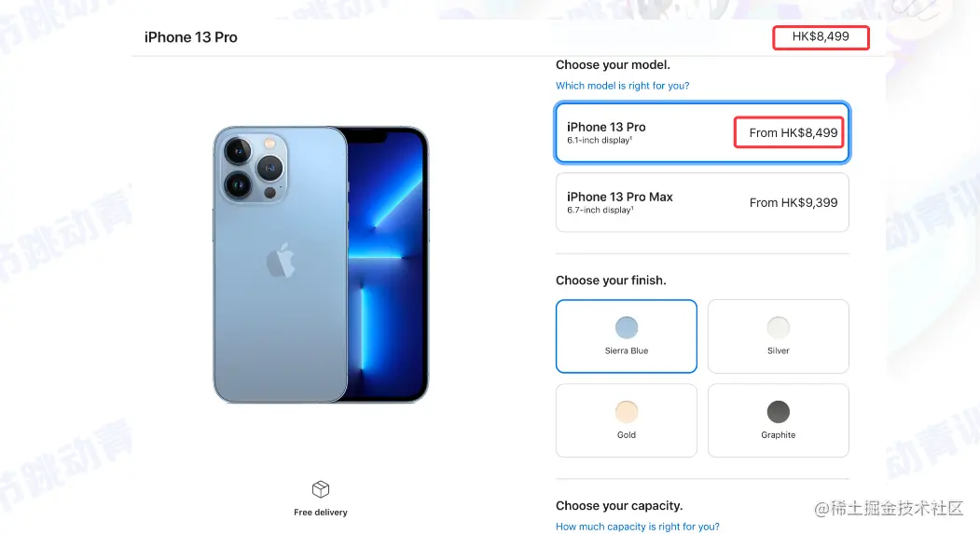Choose the Sierra Blue finish swatch

[x=627, y=327]
